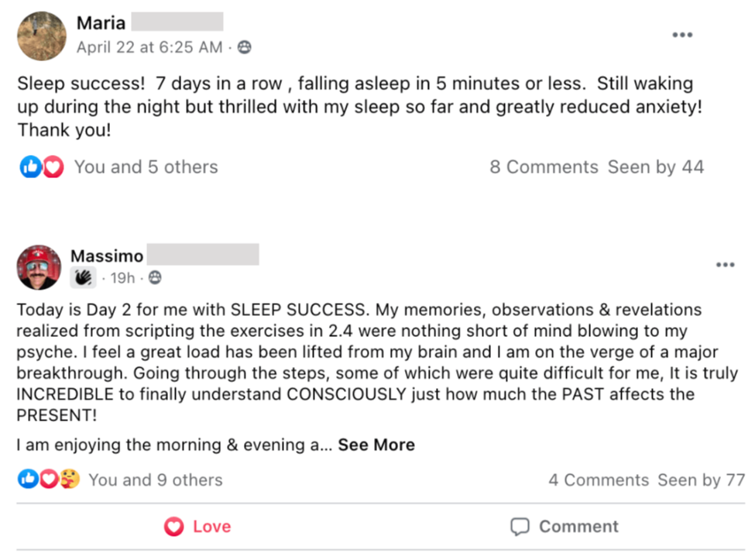Image resolution: width=755 pixels, height=560 pixels.
Task: Click the blue like reaction icon on Massimo's post
Action: click(28, 479)
